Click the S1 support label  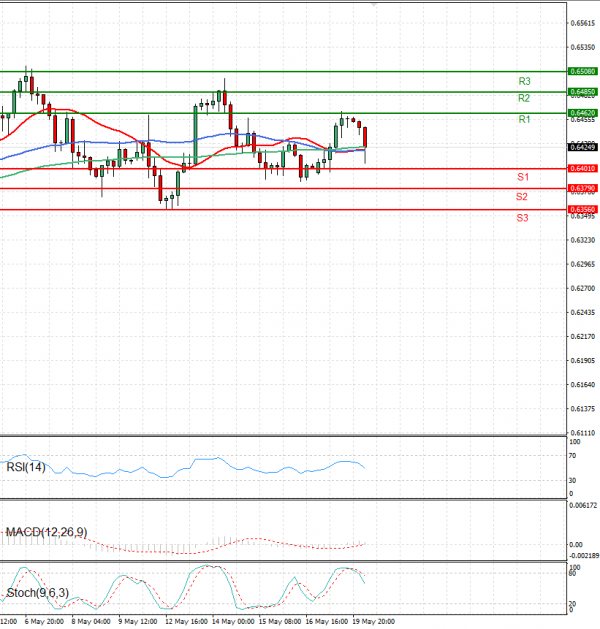tap(522, 177)
